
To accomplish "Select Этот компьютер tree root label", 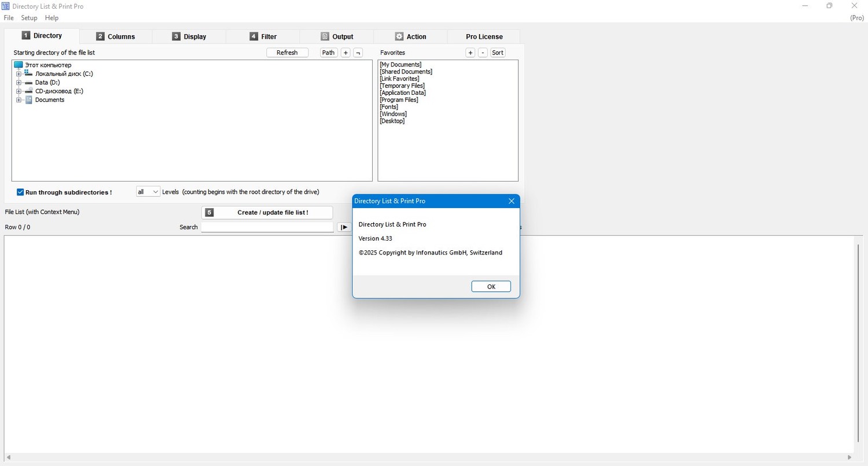I will [x=48, y=65].
